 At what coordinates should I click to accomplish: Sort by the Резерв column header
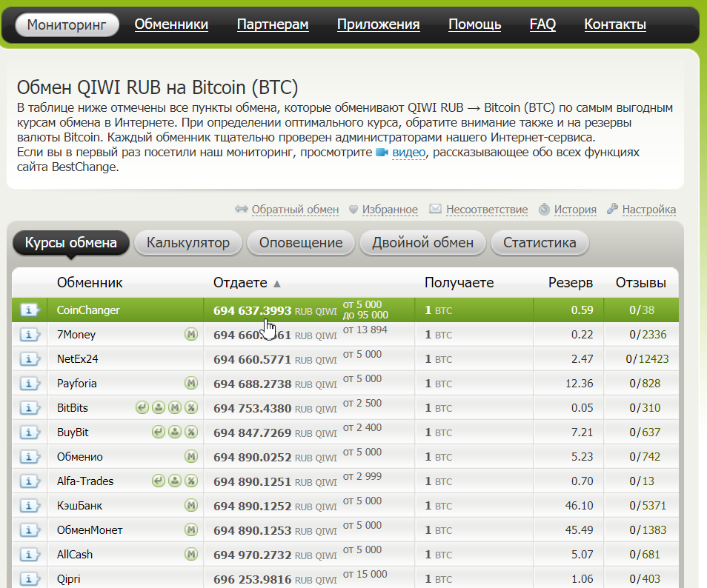tap(571, 283)
